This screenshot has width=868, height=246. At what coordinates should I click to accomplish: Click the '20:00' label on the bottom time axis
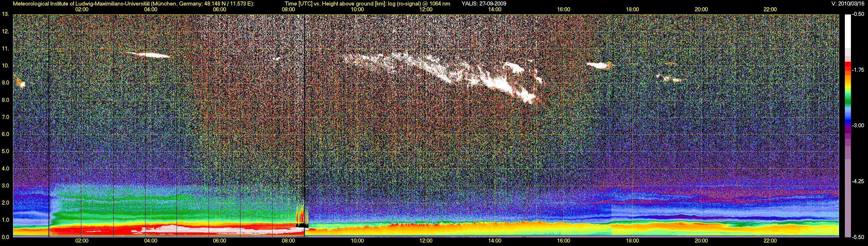[x=701, y=241]
